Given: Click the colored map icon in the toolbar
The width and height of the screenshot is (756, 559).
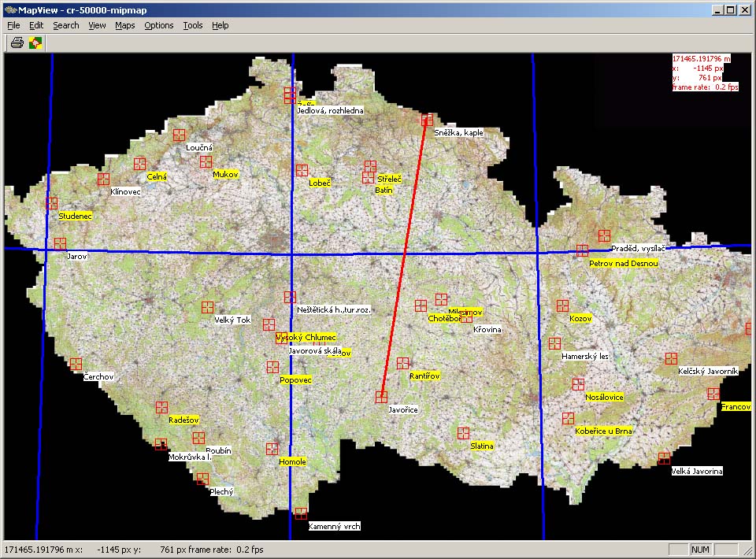Looking at the screenshot, I should 35,43.
